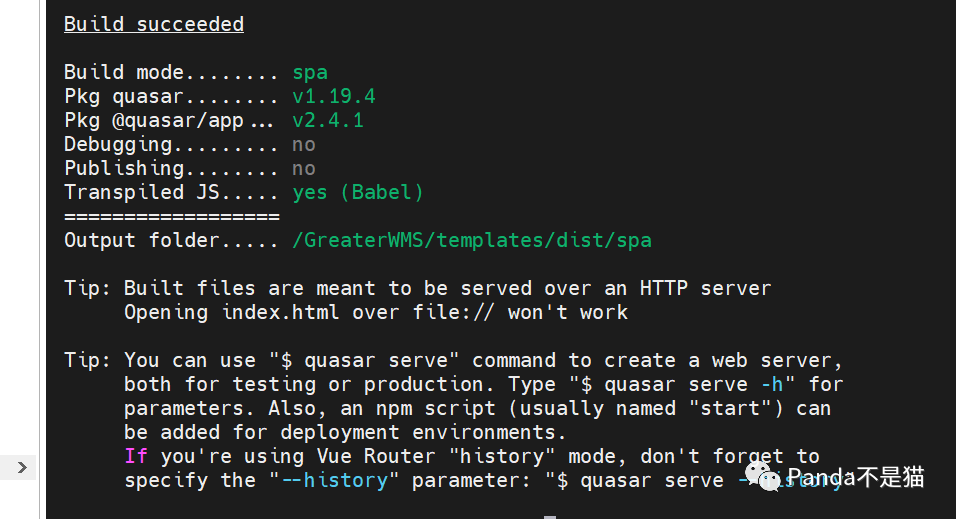Viewport: 956px width, 519px height.
Task: Click the equals-sign separator line
Action: pyautogui.click(x=171, y=216)
